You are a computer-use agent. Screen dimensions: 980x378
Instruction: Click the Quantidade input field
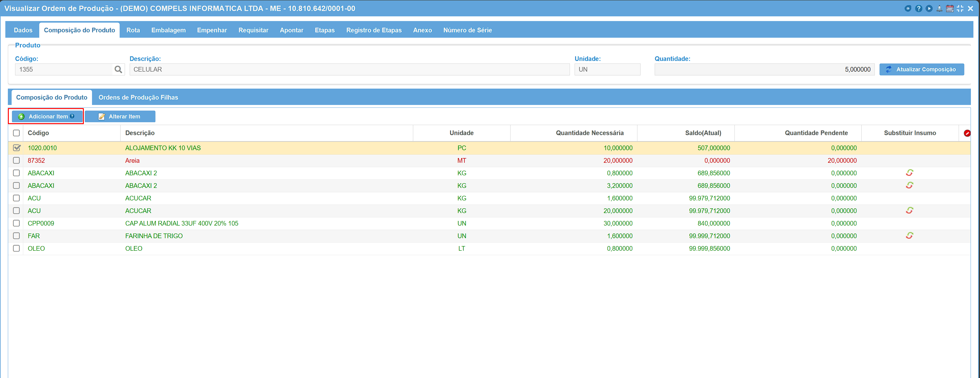(764, 69)
